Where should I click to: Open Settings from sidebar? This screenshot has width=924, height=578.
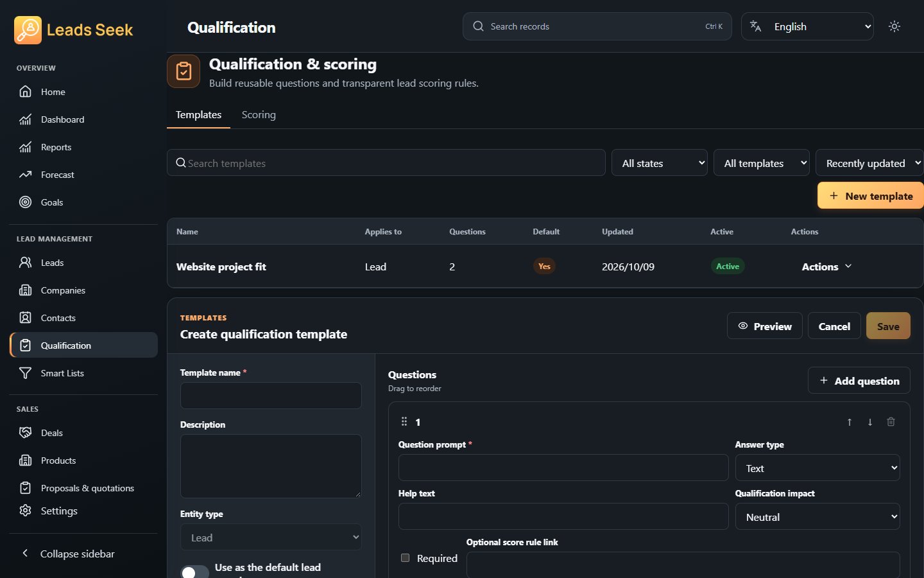83,511
